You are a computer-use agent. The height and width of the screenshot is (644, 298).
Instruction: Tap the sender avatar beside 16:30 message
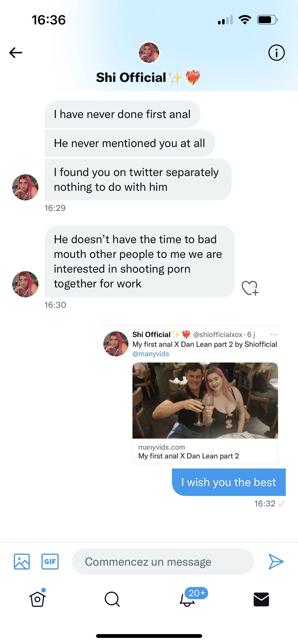tap(25, 284)
